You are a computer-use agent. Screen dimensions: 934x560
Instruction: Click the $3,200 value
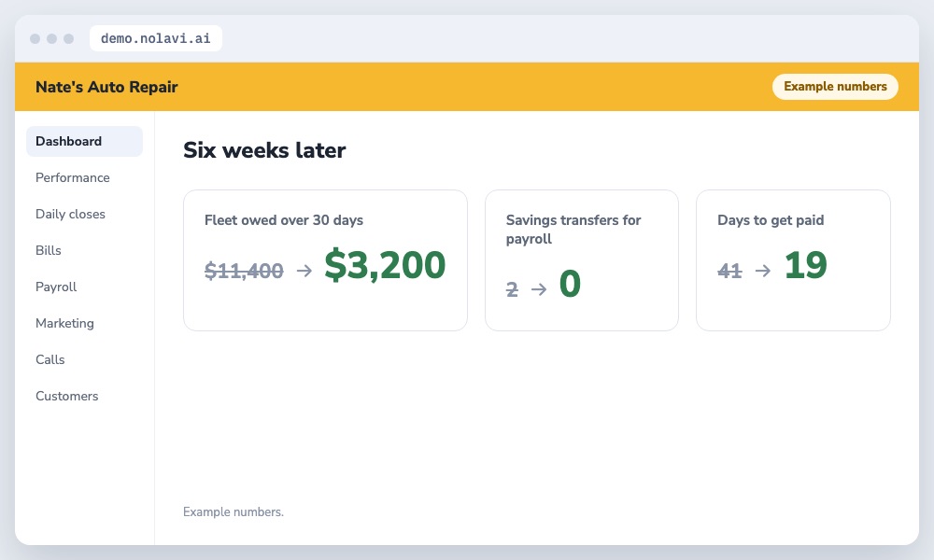click(386, 265)
